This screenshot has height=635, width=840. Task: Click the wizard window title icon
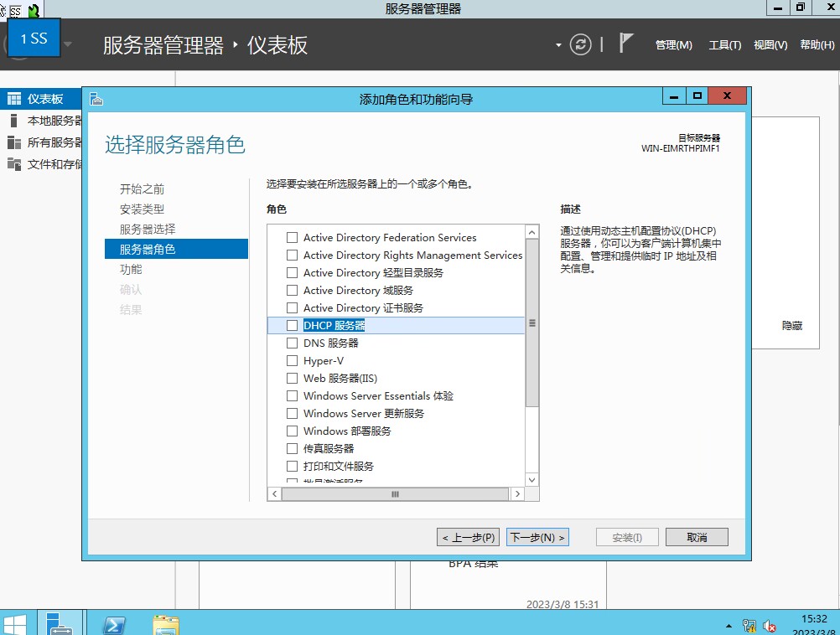tap(96, 99)
